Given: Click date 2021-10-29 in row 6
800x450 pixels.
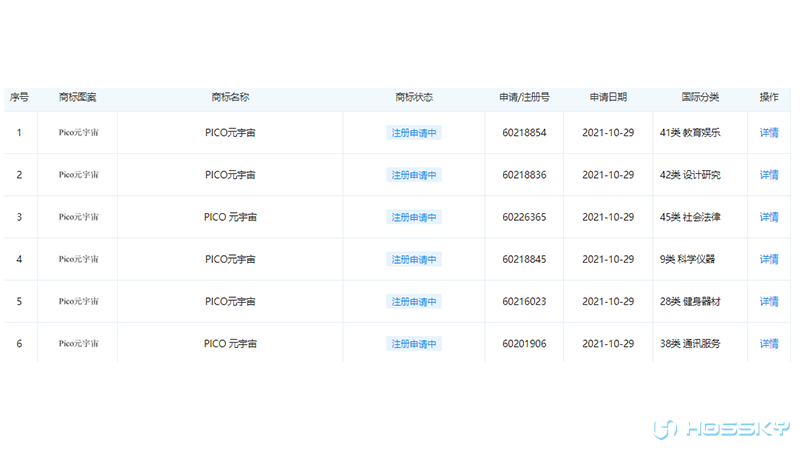Looking at the screenshot, I should [x=608, y=344].
